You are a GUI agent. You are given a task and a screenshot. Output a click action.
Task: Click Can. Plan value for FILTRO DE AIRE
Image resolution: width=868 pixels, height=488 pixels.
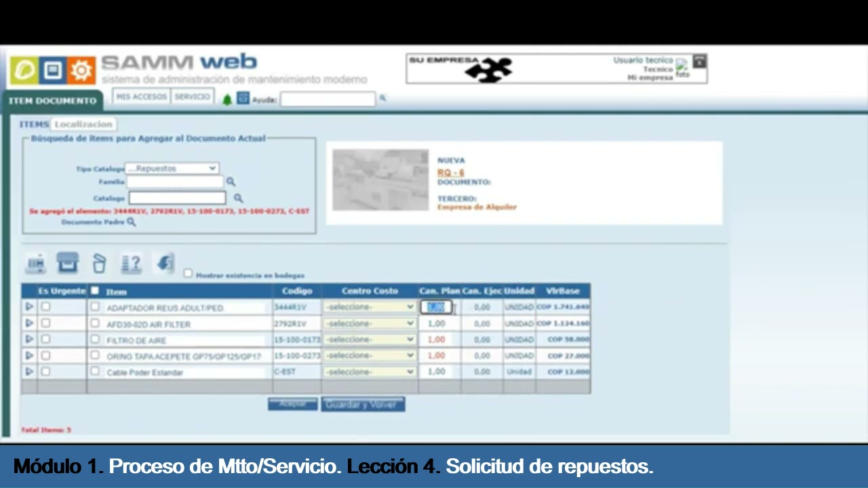pyautogui.click(x=436, y=340)
